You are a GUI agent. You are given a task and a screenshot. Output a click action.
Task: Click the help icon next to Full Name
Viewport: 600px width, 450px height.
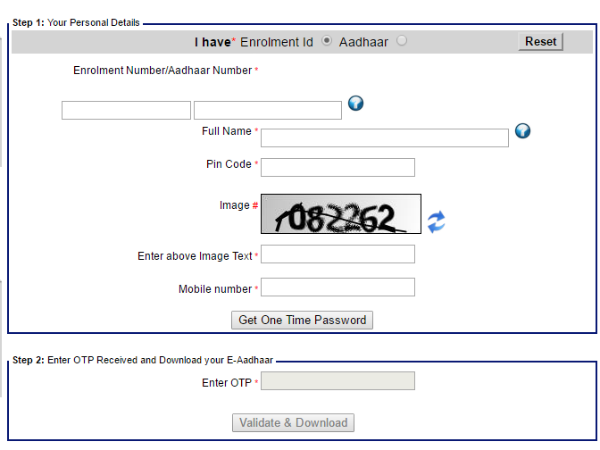(521, 132)
